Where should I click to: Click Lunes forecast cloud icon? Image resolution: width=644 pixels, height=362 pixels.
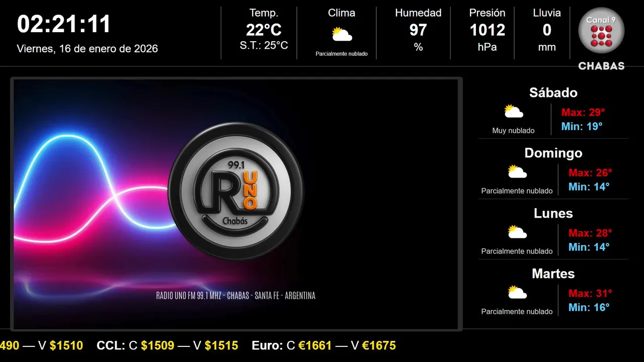click(517, 232)
